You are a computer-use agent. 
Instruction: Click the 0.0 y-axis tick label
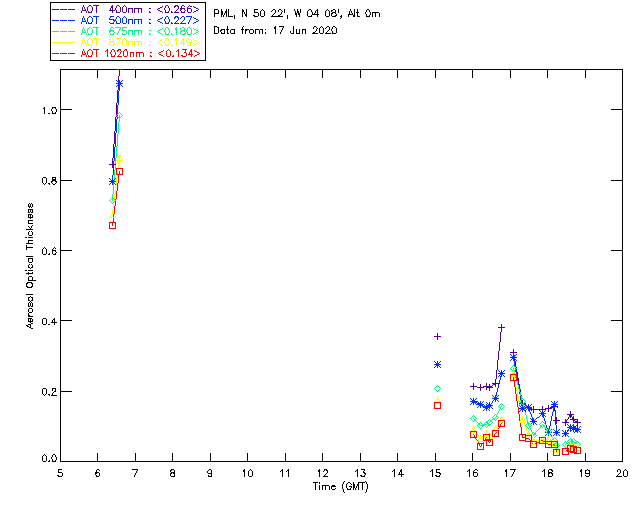point(49,459)
